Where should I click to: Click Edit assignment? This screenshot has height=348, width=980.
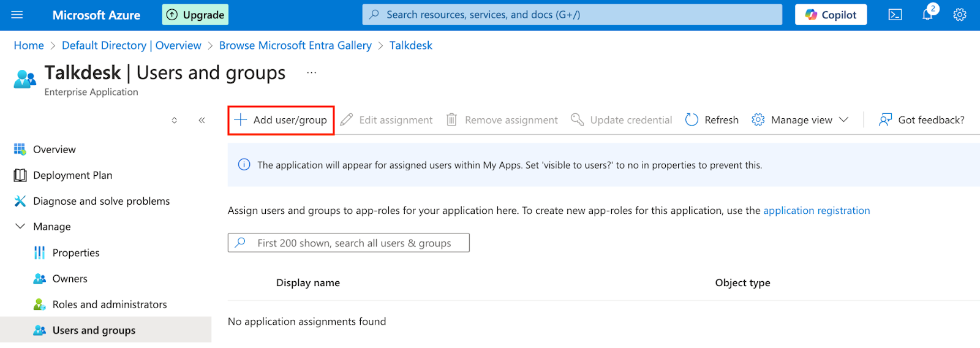coord(386,120)
